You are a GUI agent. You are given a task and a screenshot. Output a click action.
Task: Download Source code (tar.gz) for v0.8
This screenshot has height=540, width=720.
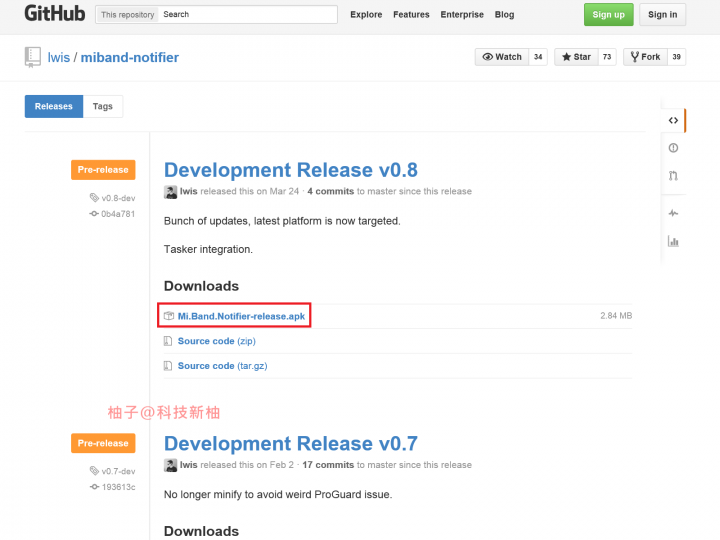(222, 366)
